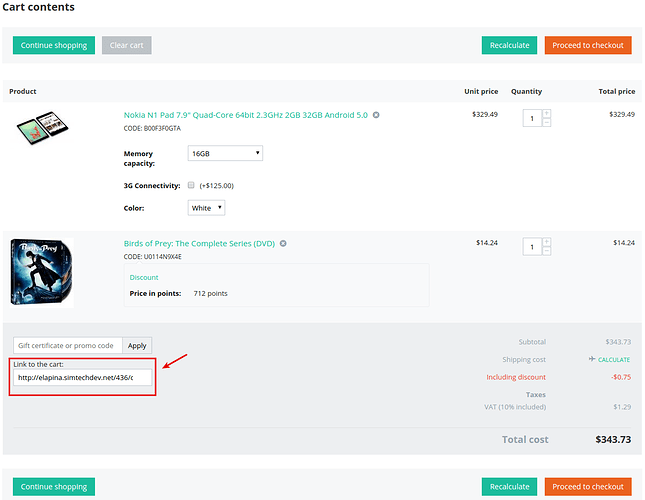Click the bottom Proceed to checkout button

click(x=588, y=487)
